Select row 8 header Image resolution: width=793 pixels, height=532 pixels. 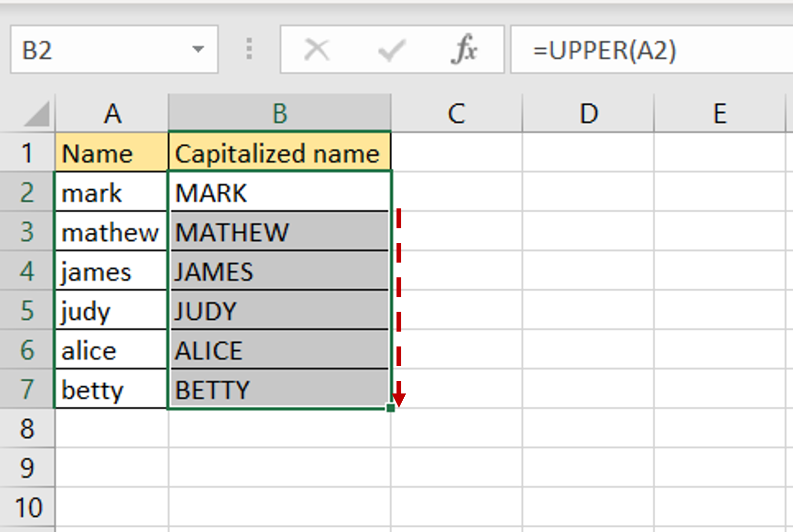pyautogui.click(x=27, y=428)
